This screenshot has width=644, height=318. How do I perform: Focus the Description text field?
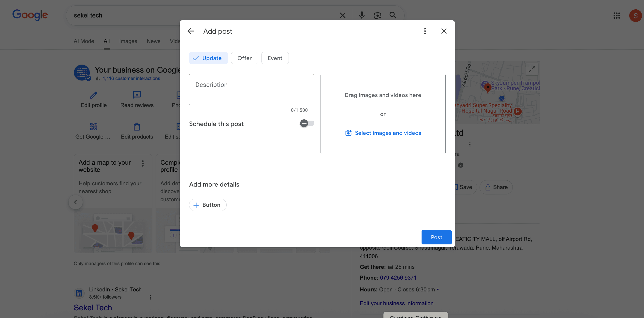[251, 89]
